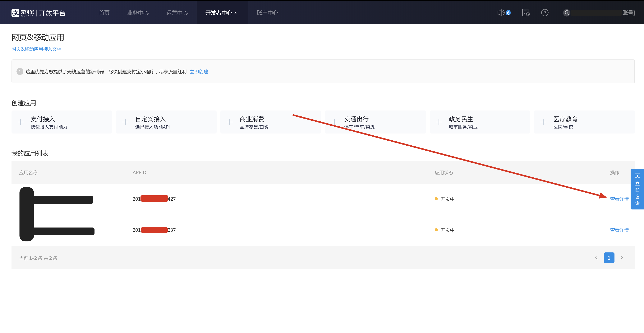Screen dimensions: 644x333
Task: Click plus icon on 自定义接入 card
Action: point(125,122)
